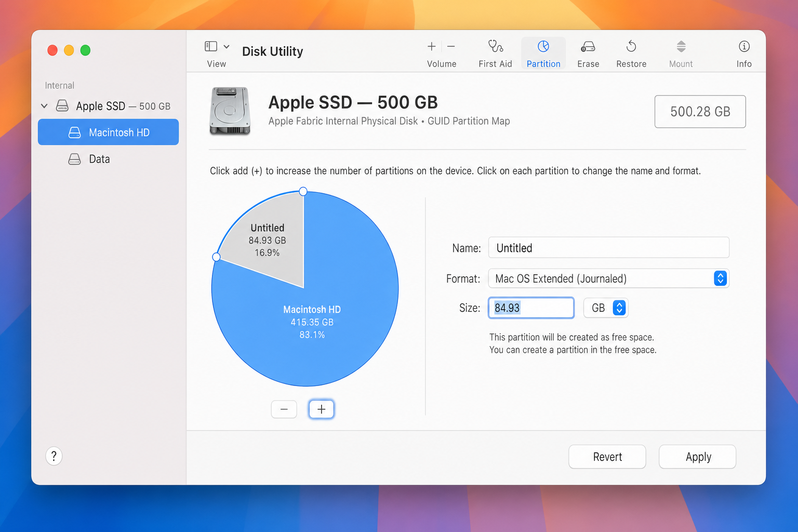Open the Info toolbar icon

[744, 46]
